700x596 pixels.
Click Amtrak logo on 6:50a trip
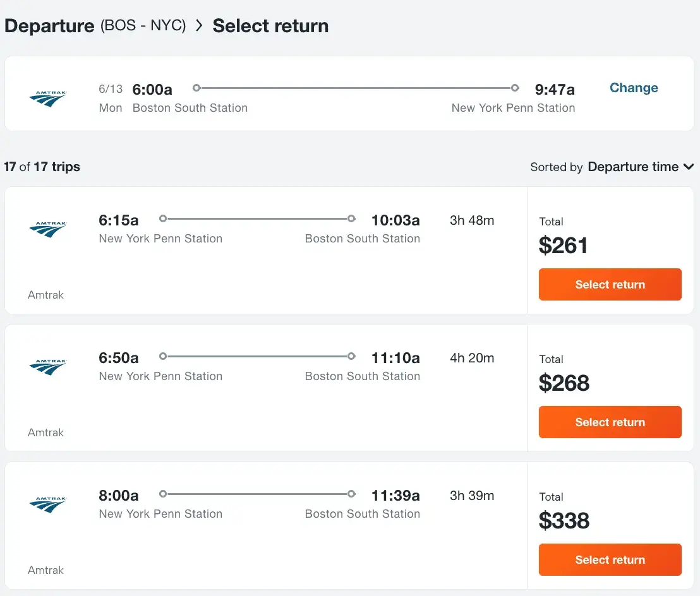tap(48, 367)
